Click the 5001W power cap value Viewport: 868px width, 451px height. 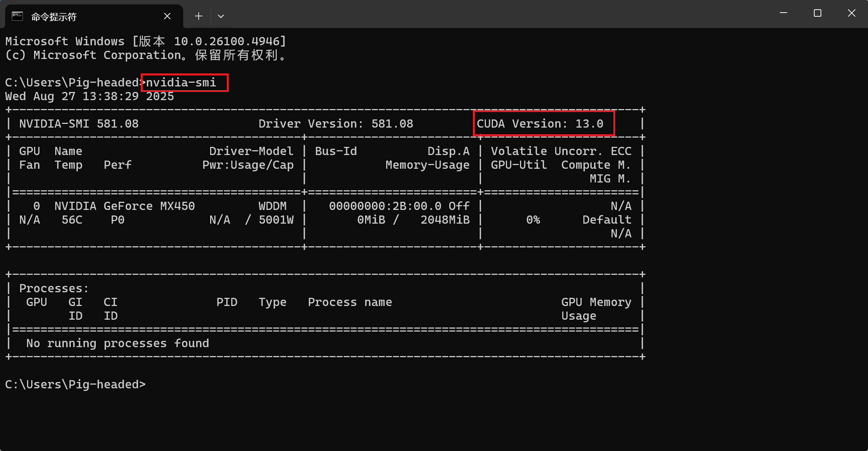point(276,220)
